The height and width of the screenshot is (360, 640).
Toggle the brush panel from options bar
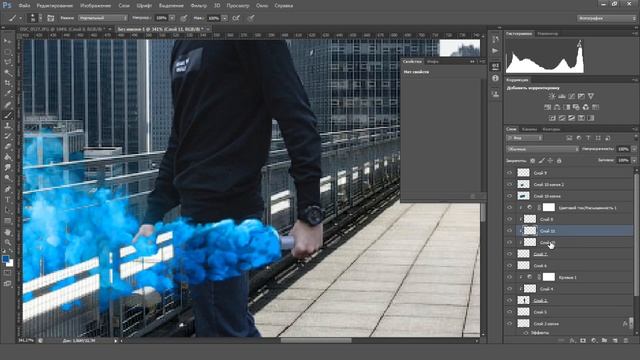click(x=51, y=18)
